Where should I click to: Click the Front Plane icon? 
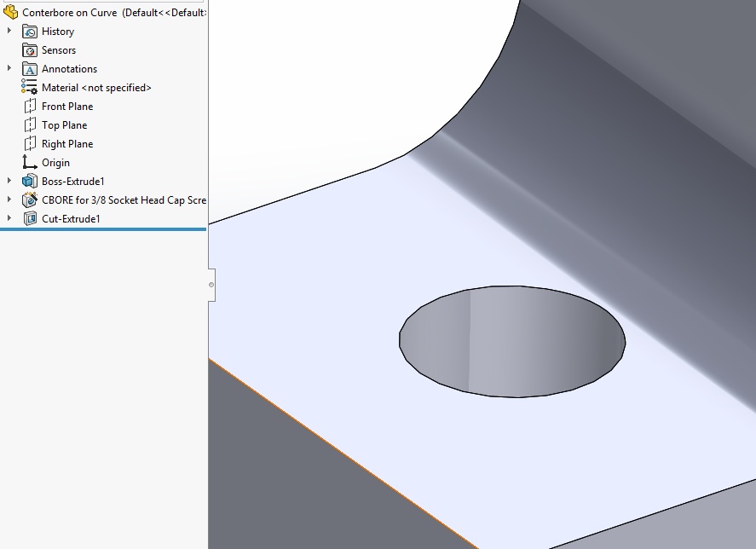pyautogui.click(x=30, y=106)
